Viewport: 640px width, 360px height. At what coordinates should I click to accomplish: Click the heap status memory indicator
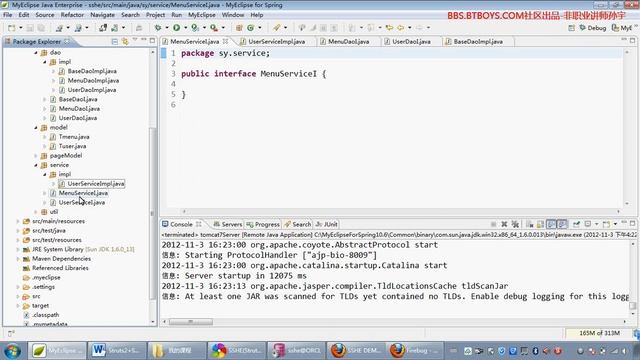pyautogui.click(x=599, y=333)
